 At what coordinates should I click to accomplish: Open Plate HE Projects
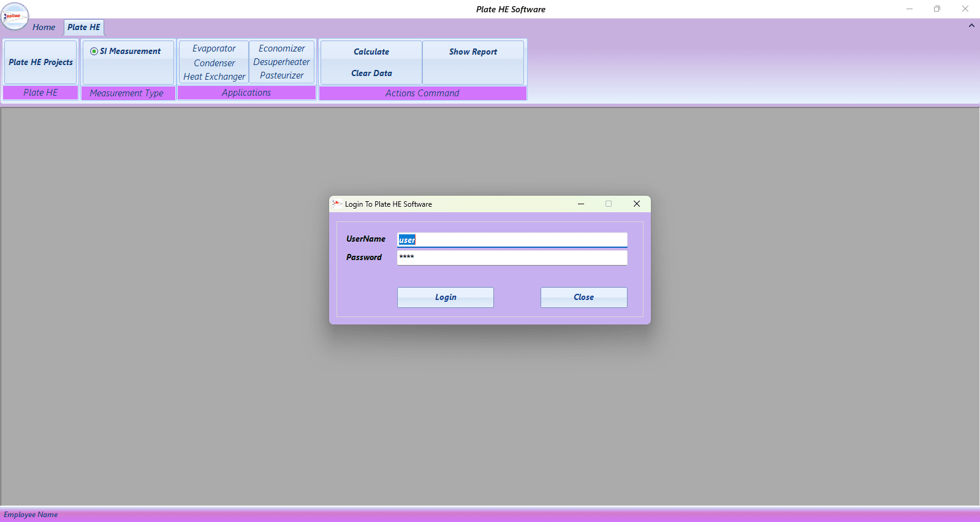(x=40, y=62)
